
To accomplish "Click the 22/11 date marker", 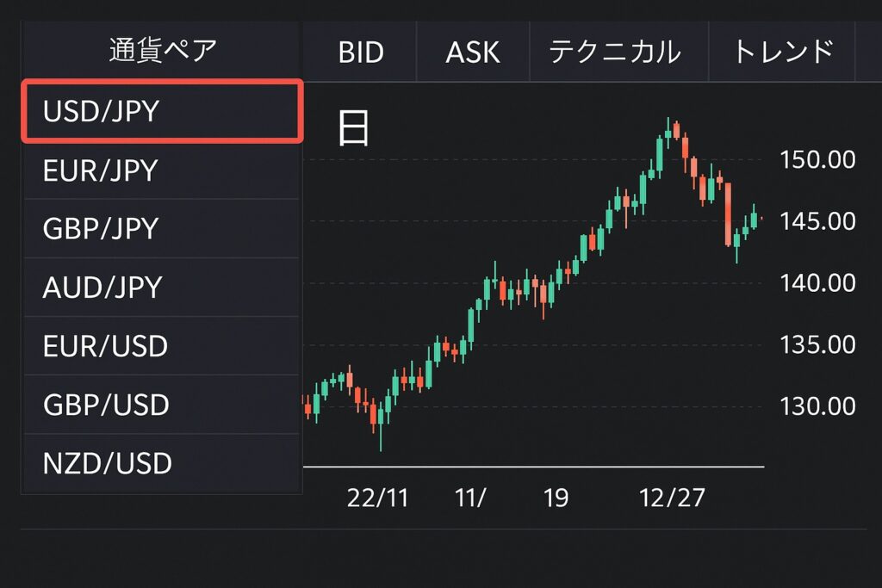I will (377, 498).
